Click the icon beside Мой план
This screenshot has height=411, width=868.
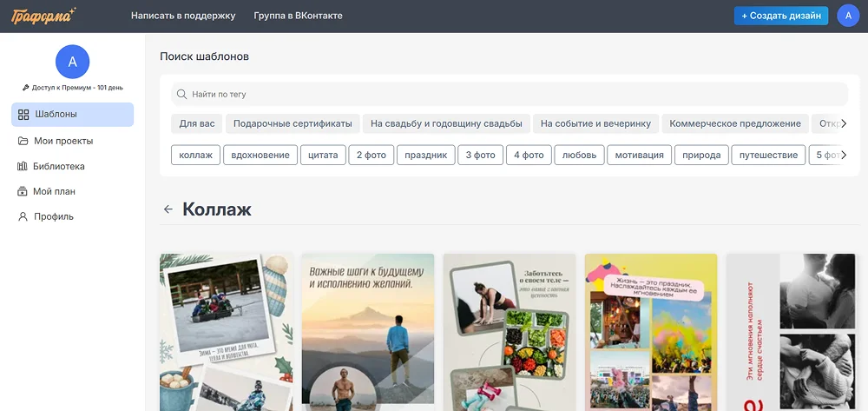point(23,192)
